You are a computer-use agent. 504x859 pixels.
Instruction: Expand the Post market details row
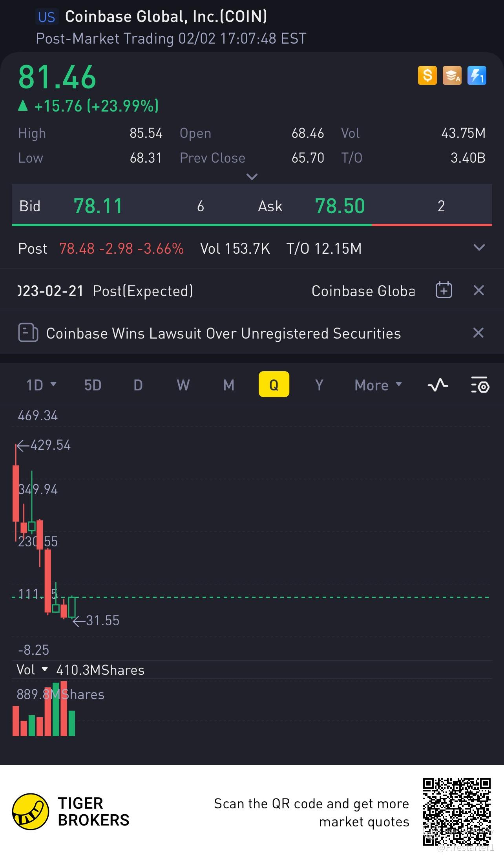[479, 248]
